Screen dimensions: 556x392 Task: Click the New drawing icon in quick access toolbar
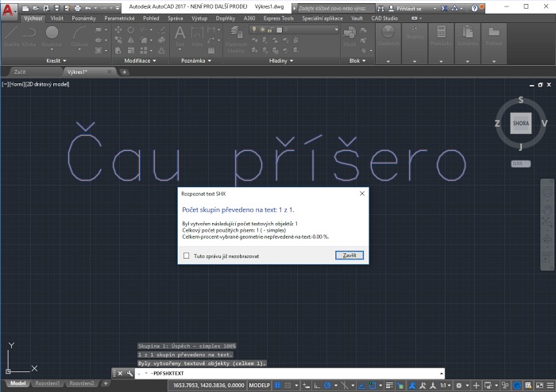(25, 8)
